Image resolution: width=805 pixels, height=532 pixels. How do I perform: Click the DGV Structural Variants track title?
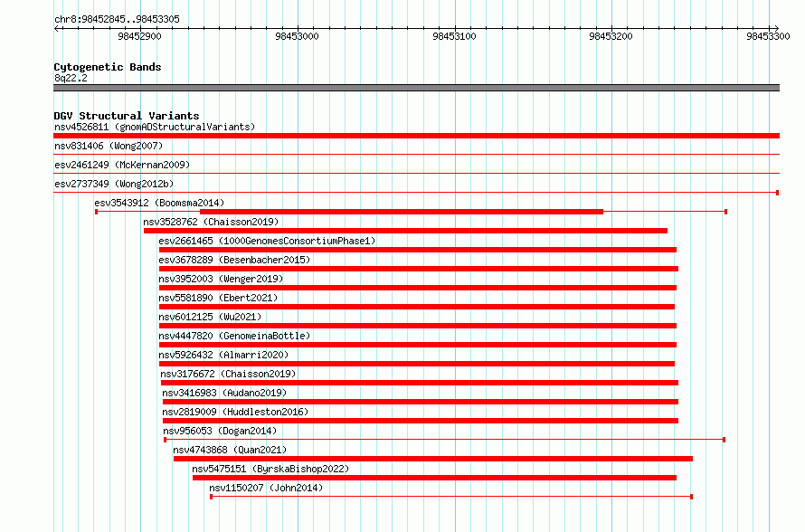127,116
